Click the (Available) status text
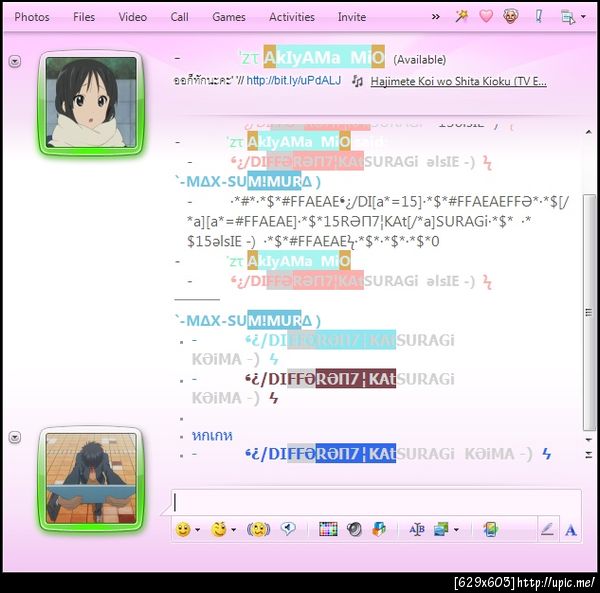600x593 pixels. point(420,60)
